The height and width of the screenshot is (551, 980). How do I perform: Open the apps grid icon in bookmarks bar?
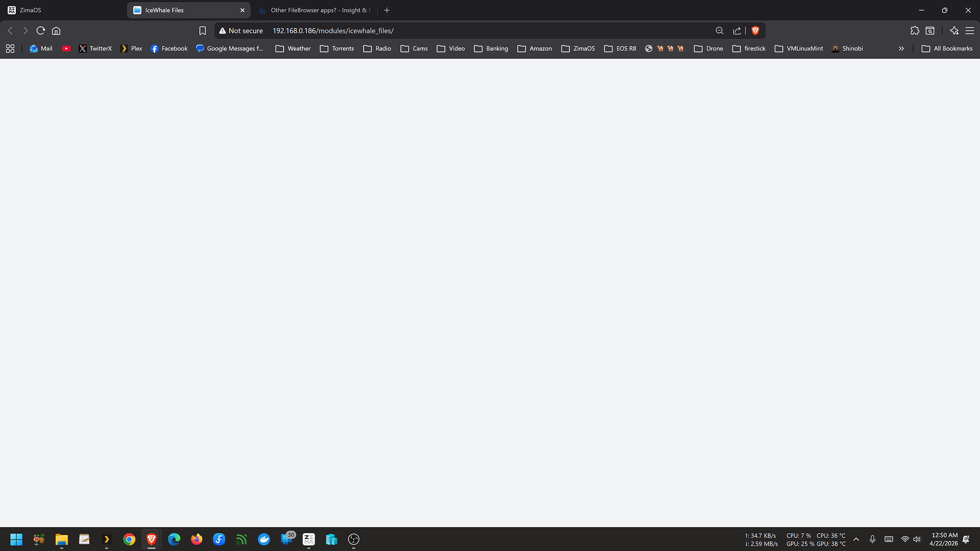pos(10,48)
